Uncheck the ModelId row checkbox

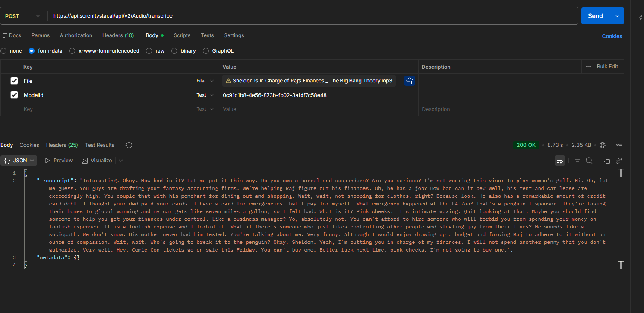(x=14, y=95)
